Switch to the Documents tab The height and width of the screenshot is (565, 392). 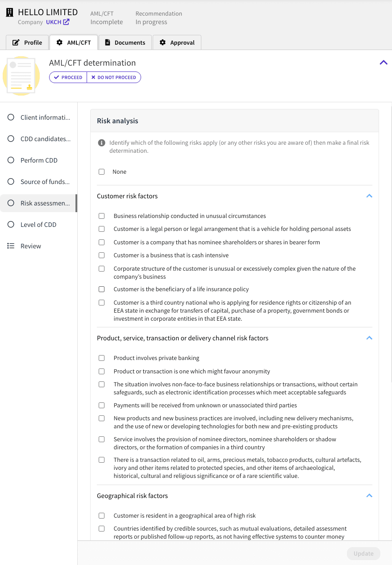(x=125, y=42)
